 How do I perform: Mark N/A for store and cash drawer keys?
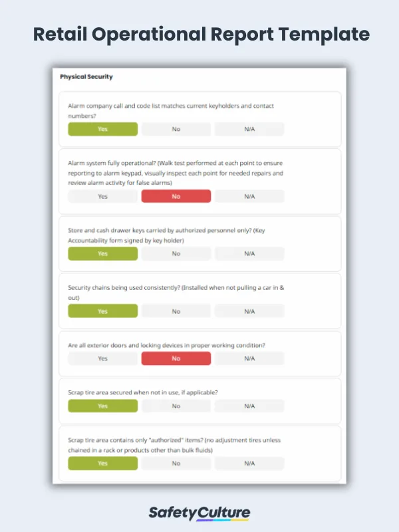pos(249,253)
